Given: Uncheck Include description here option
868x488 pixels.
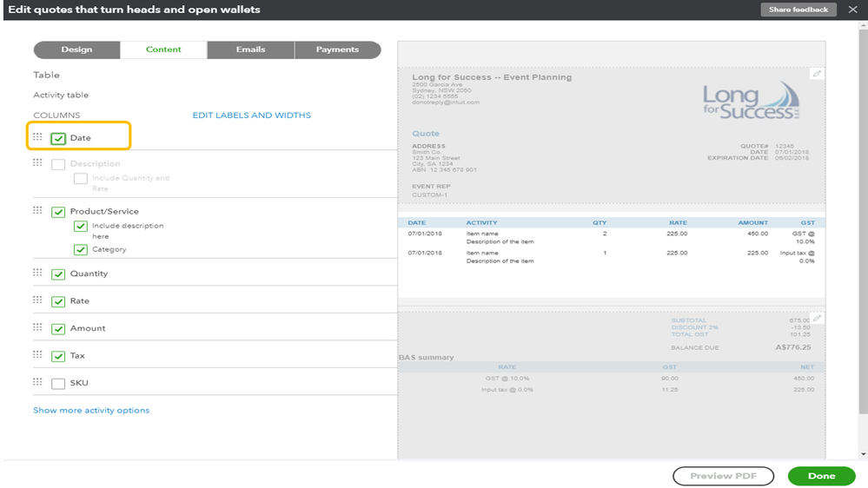Looking at the screenshot, I should (x=80, y=227).
